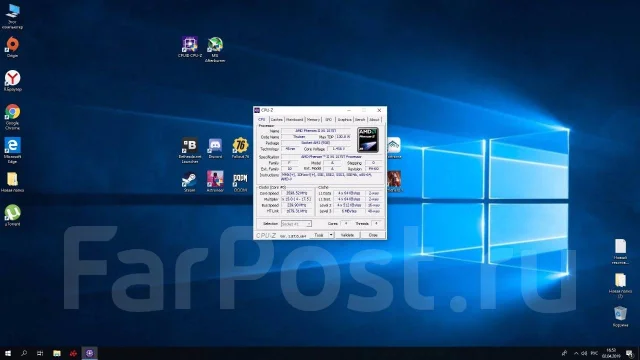Open Task View from the taskbar
The width and height of the screenshot is (640, 360).
[40, 353]
